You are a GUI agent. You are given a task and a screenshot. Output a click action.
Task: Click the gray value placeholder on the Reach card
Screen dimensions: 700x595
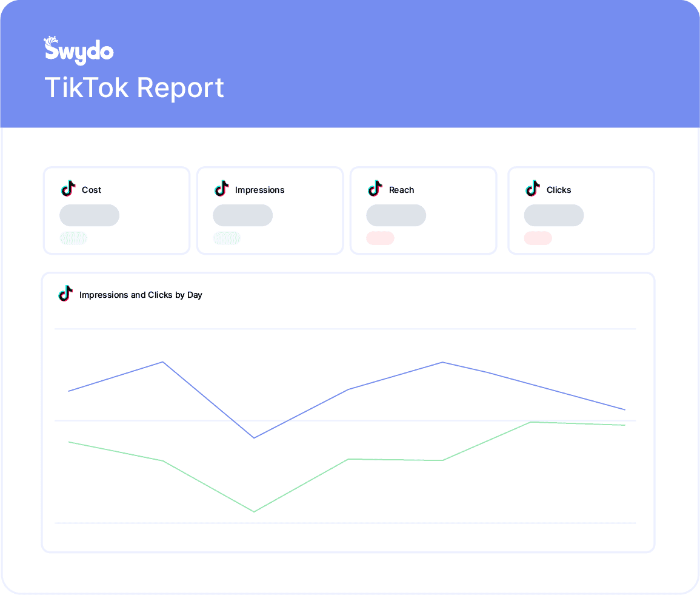[396, 215]
